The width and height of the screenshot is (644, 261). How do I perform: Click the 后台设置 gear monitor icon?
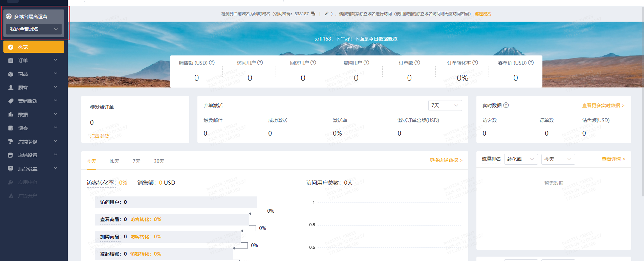10,169
